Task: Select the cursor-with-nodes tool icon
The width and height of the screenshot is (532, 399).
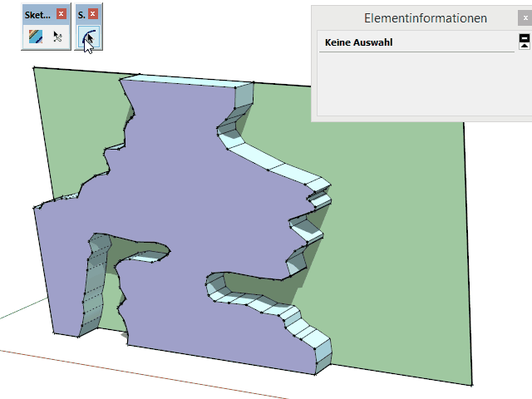Action: click(x=57, y=37)
